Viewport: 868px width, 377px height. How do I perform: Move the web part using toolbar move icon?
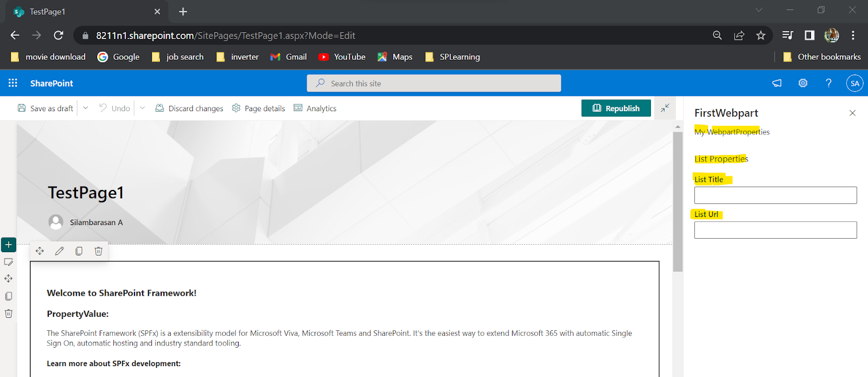tap(40, 251)
